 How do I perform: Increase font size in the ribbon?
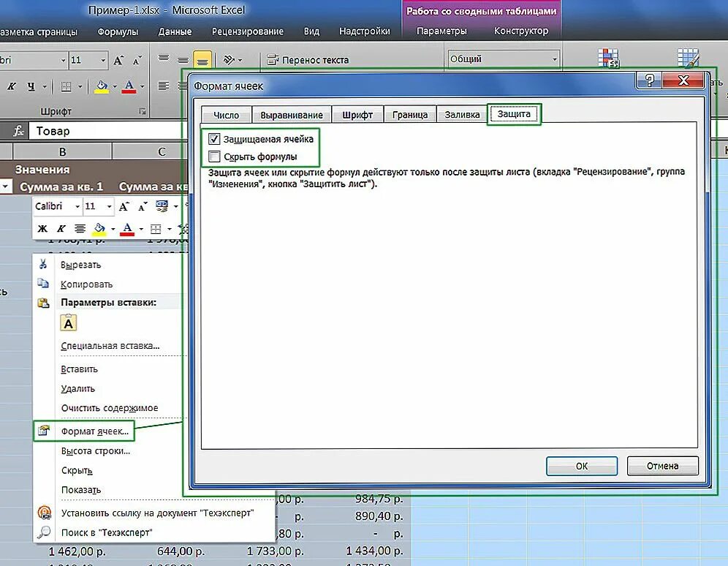pos(118,61)
